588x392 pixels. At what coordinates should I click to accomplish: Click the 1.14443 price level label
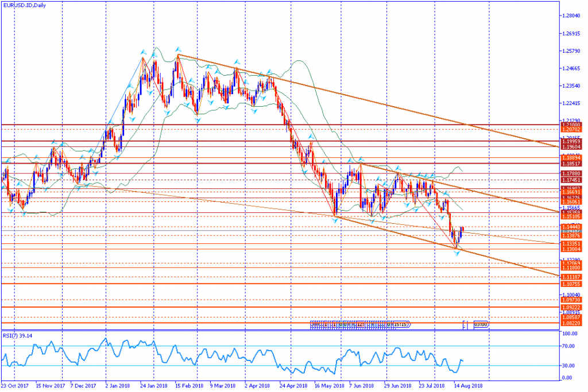click(572, 226)
